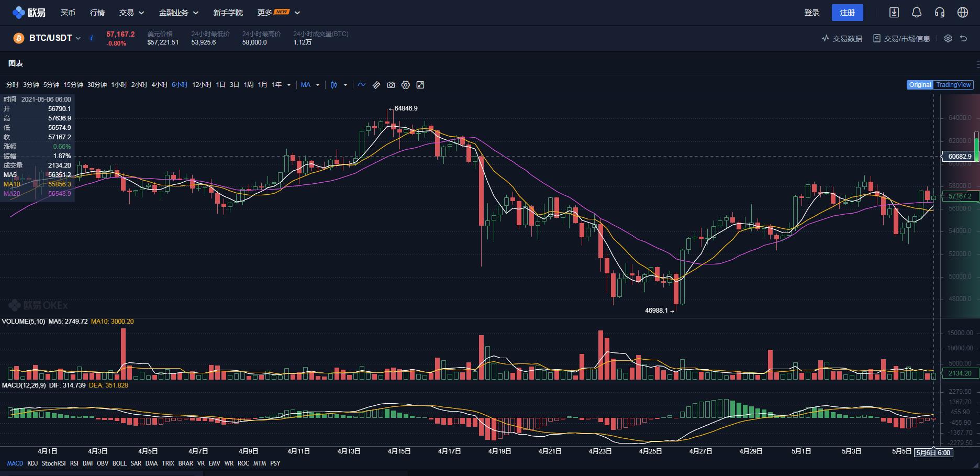The width and height of the screenshot is (980, 476).
Task: Select the EMV indicator
Action: pyautogui.click(x=215, y=463)
